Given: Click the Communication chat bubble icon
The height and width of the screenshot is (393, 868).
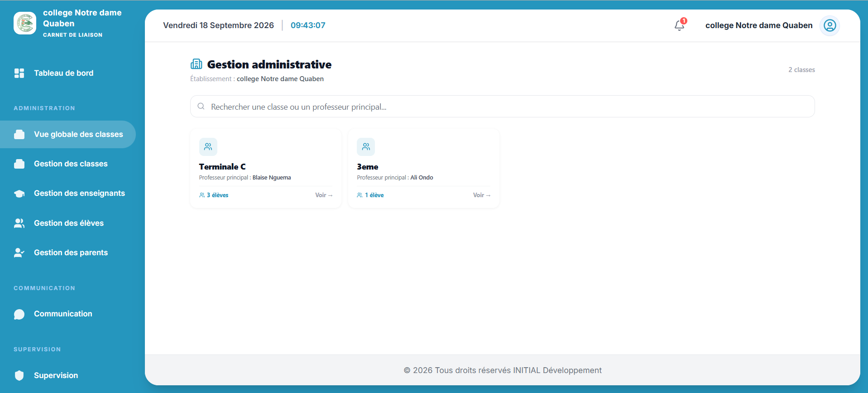Looking at the screenshot, I should (x=19, y=314).
